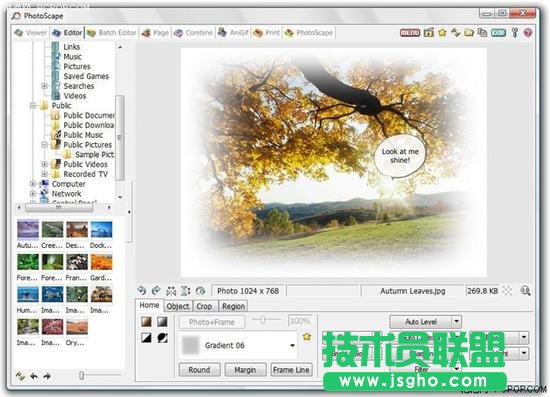Collapse the Public folder tree node

coord(33,105)
